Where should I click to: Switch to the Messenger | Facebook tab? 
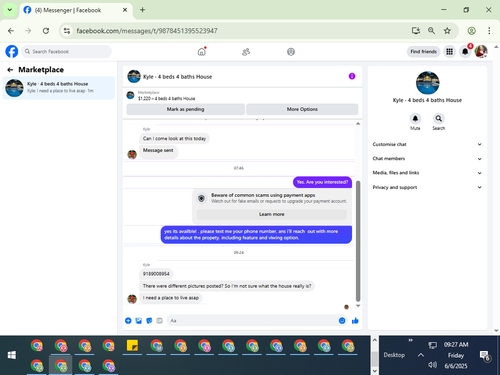tap(76, 10)
